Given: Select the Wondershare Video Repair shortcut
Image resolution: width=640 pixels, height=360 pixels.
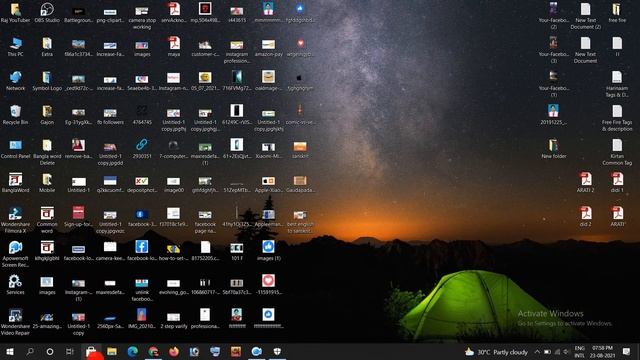Looking at the screenshot, I should click(16, 316).
